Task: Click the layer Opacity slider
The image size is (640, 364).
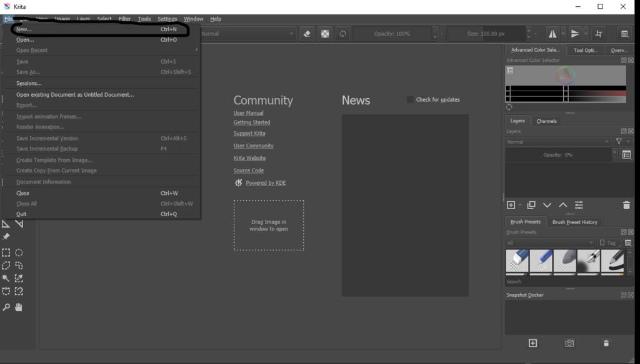Action: 557,155
